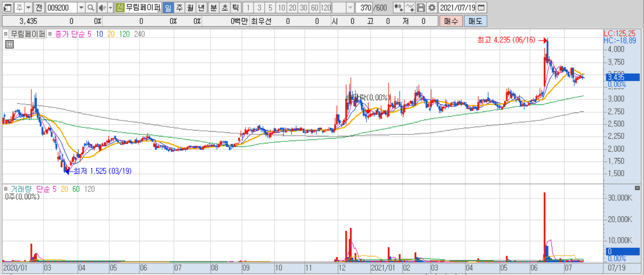
Task: Open the calendar date picker icon
Action: (481, 7)
